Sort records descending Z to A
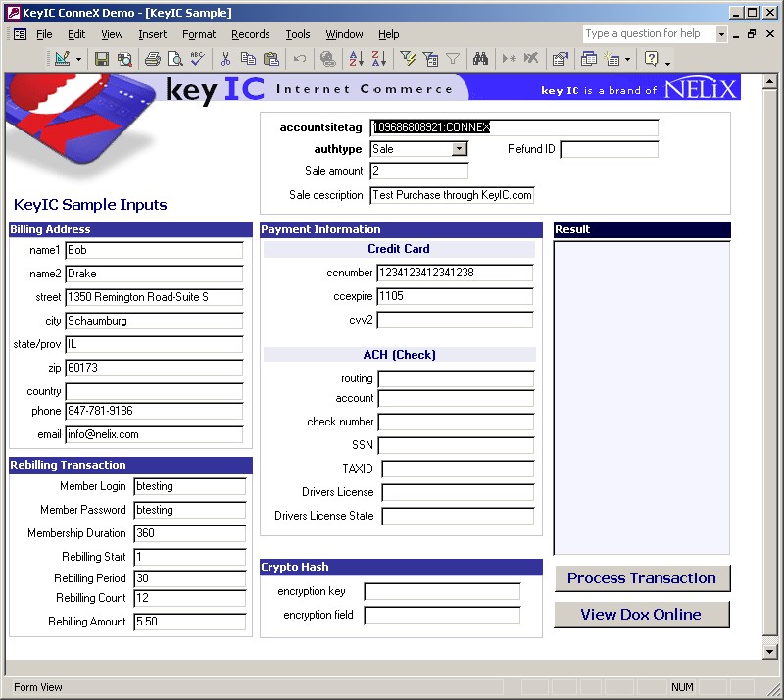The image size is (784, 700). [x=379, y=59]
